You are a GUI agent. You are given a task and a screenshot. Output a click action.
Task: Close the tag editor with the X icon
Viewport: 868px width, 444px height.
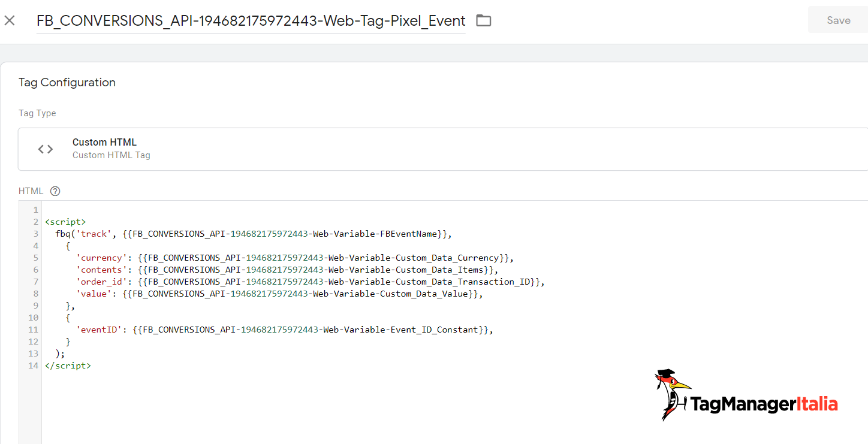coord(10,20)
